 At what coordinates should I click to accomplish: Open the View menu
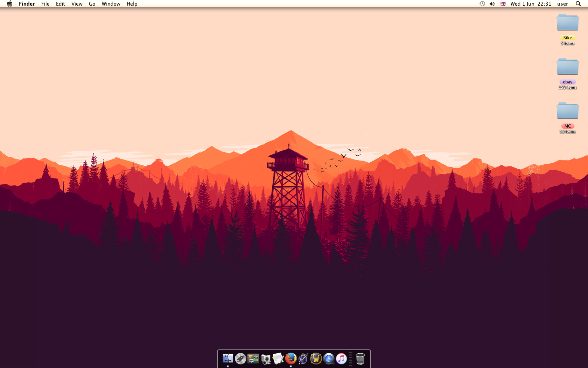pyautogui.click(x=77, y=4)
